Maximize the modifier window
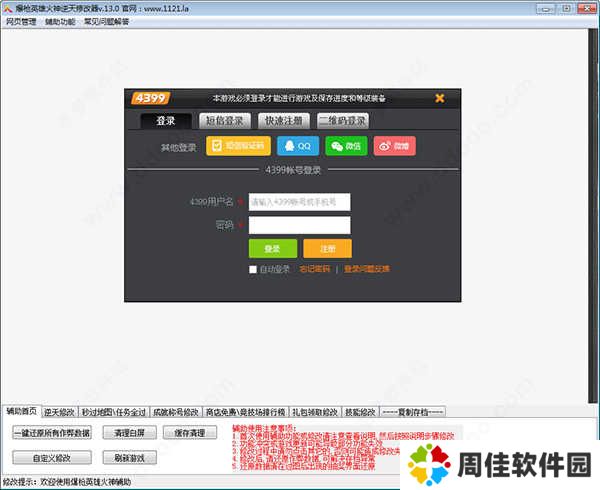Image resolution: width=600 pixels, height=490 pixels. 567,8
